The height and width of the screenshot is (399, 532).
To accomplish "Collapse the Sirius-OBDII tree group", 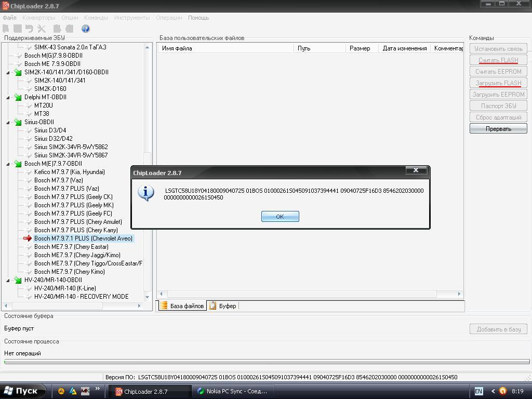I will pos(8,123).
